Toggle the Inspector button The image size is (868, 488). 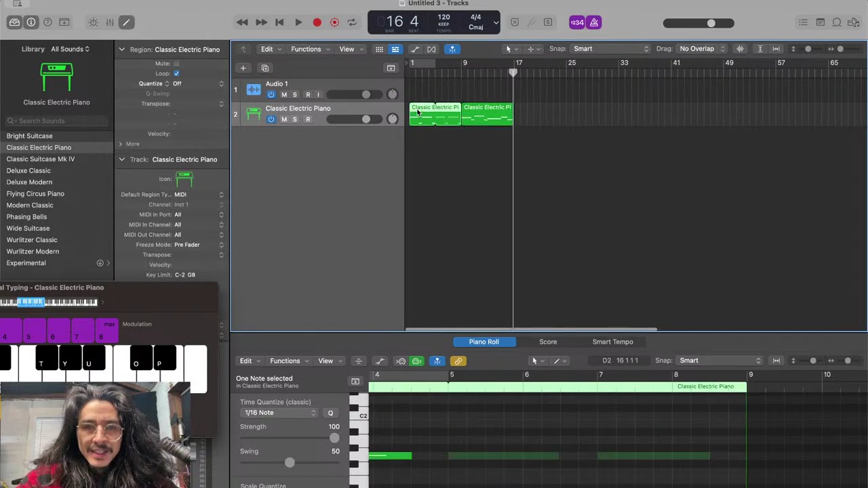pos(31,22)
